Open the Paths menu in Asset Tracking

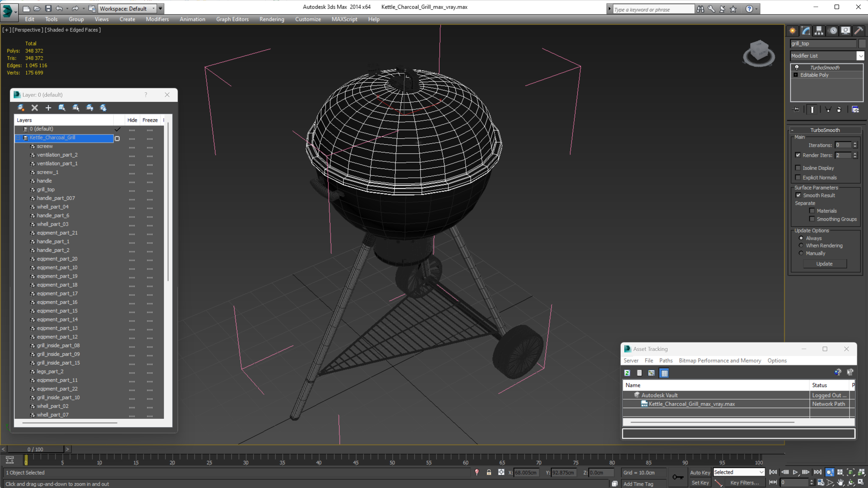[665, 360]
